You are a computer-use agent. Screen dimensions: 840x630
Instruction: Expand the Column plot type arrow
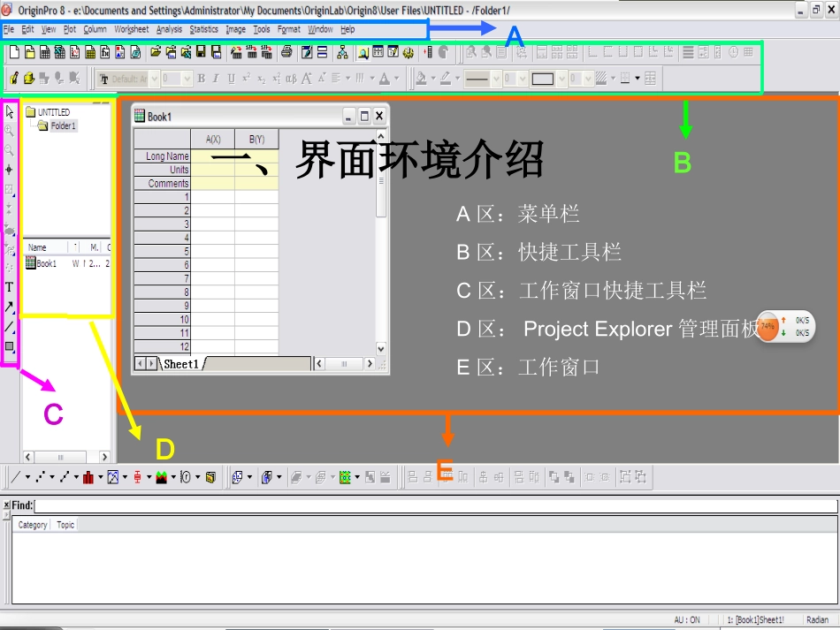click(100, 477)
